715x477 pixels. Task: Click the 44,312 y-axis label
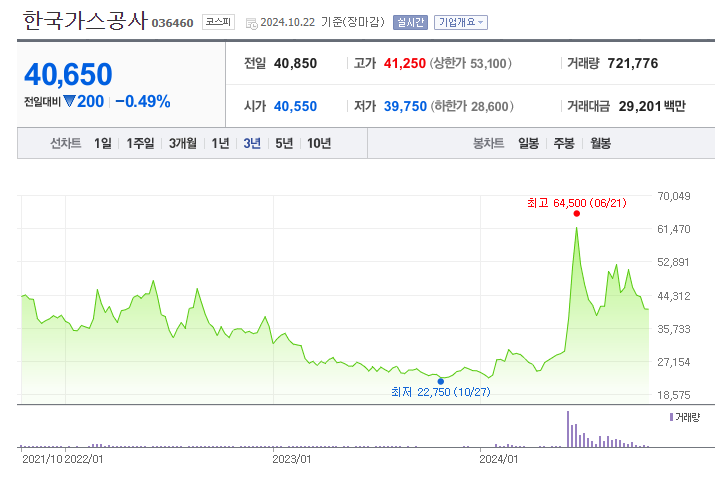(674, 296)
